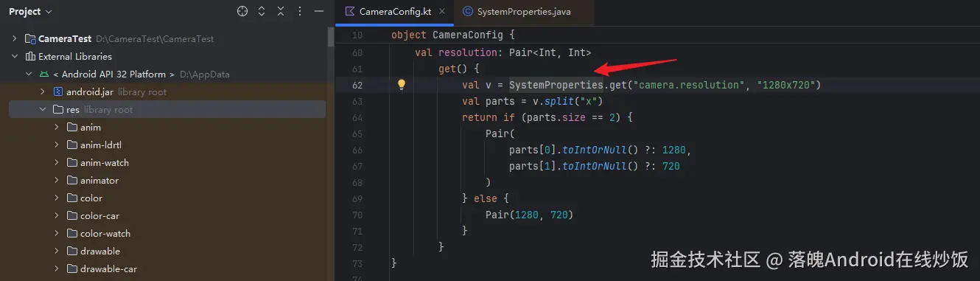Viewport: 980px width, 281px height.
Task: Expand the color-watch folder chevron
Action: coord(57,233)
